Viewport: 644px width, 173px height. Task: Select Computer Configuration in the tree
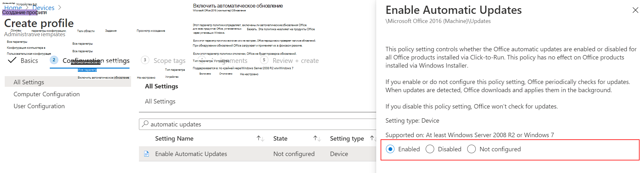pos(47,94)
